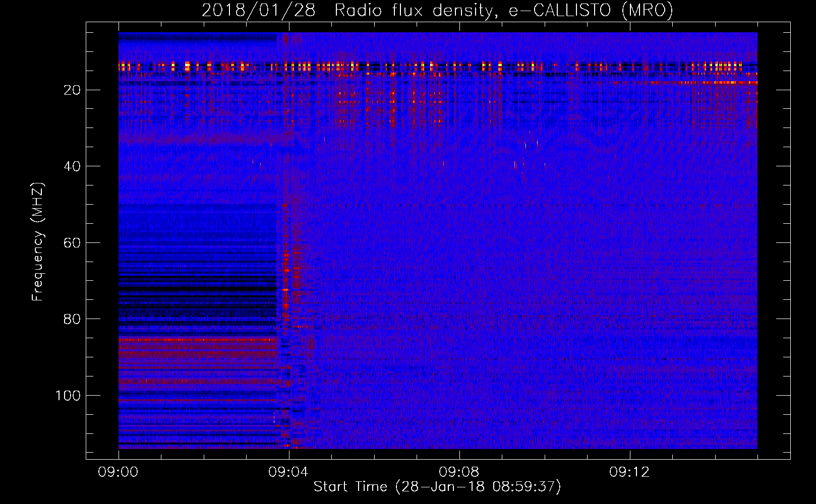
Task: Click the 60 MHz frequency tick label
Action: tap(72, 243)
